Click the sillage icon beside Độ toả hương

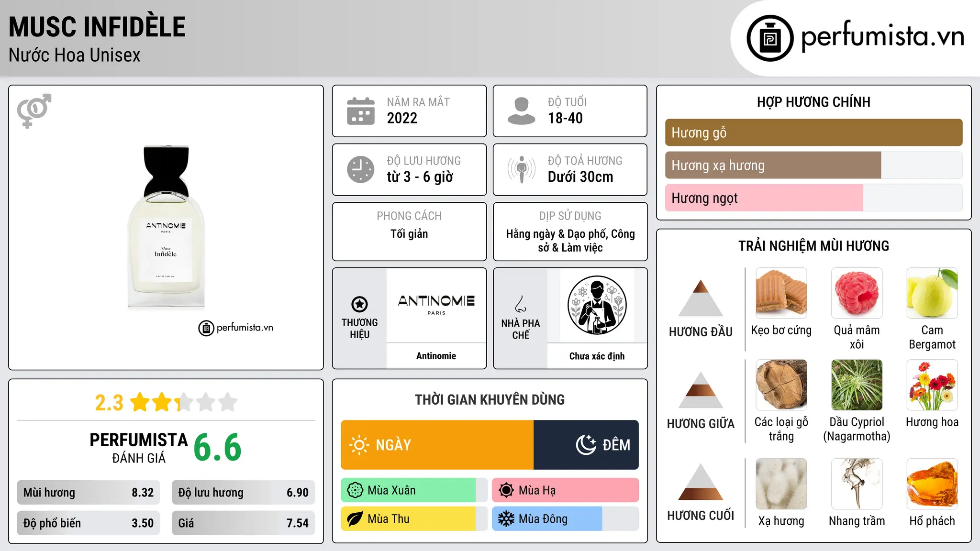[x=522, y=169]
